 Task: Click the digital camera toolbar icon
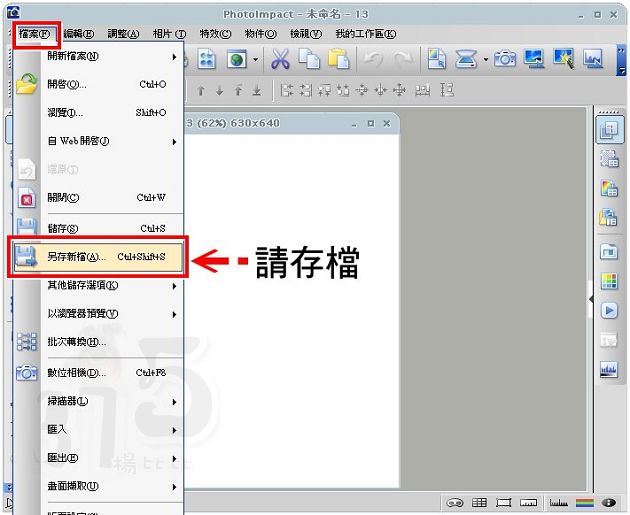click(x=505, y=59)
